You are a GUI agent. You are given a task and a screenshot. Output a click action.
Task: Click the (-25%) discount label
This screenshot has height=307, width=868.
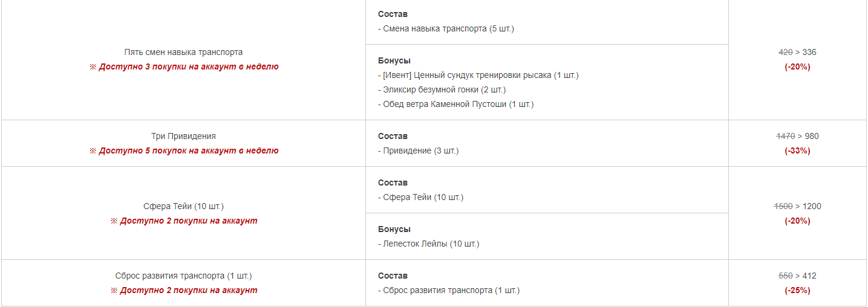797,290
